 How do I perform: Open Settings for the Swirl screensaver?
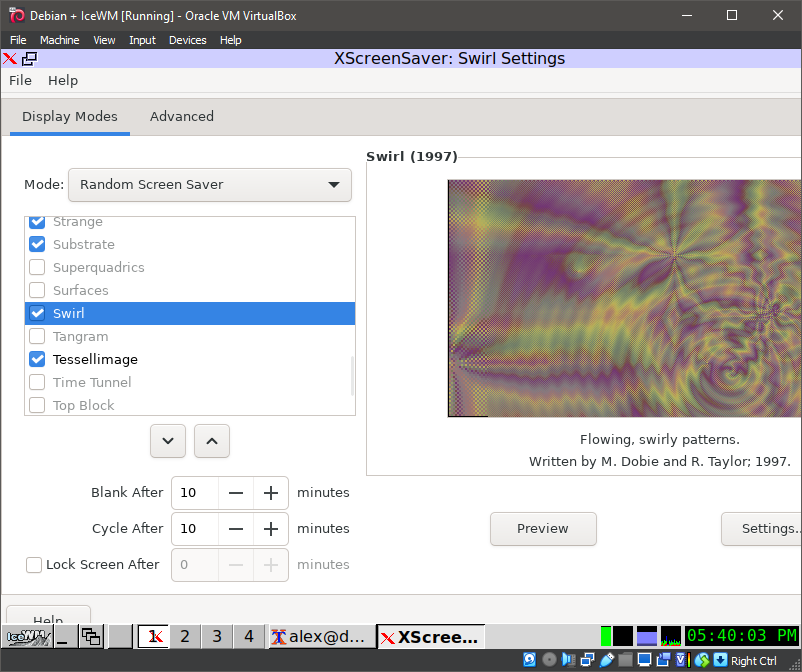[x=765, y=529]
